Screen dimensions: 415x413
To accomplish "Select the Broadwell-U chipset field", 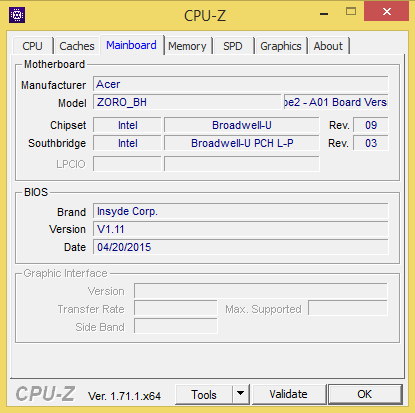I will coord(242,125).
